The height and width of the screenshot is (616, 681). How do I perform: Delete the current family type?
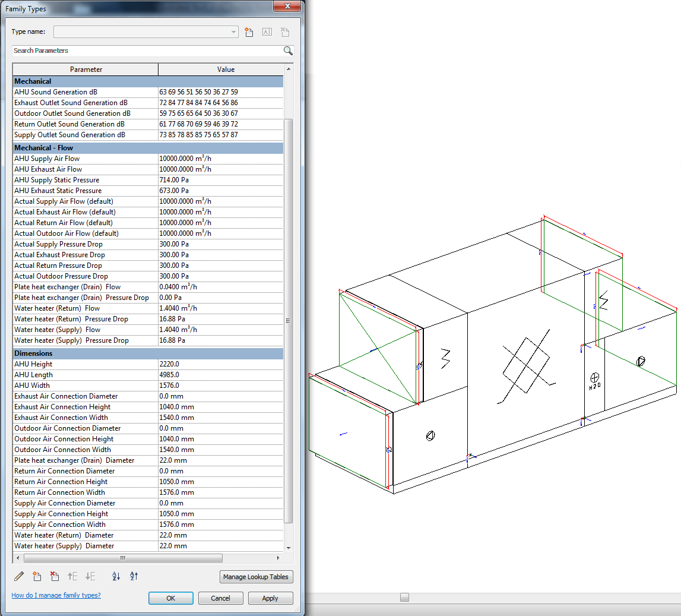pos(285,32)
